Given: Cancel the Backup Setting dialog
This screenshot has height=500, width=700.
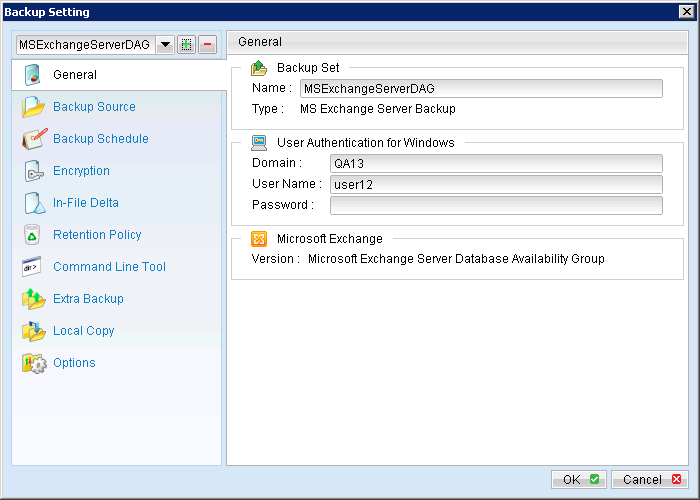Looking at the screenshot, I should click(650, 479).
